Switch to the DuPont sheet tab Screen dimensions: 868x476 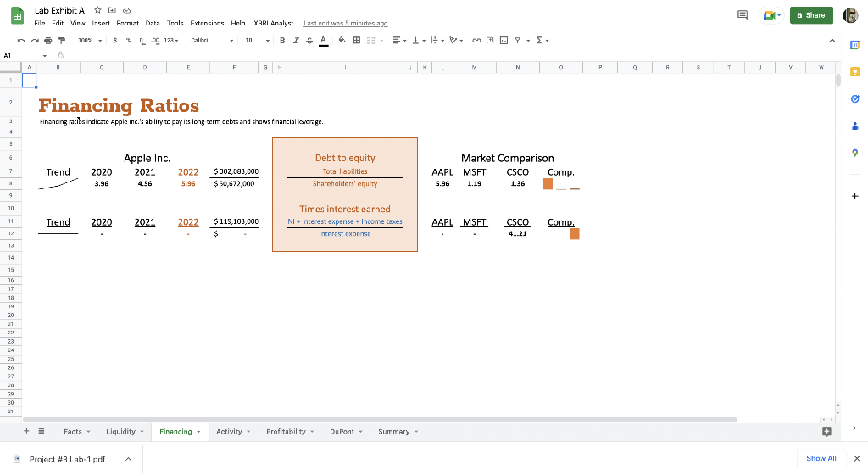click(346, 432)
